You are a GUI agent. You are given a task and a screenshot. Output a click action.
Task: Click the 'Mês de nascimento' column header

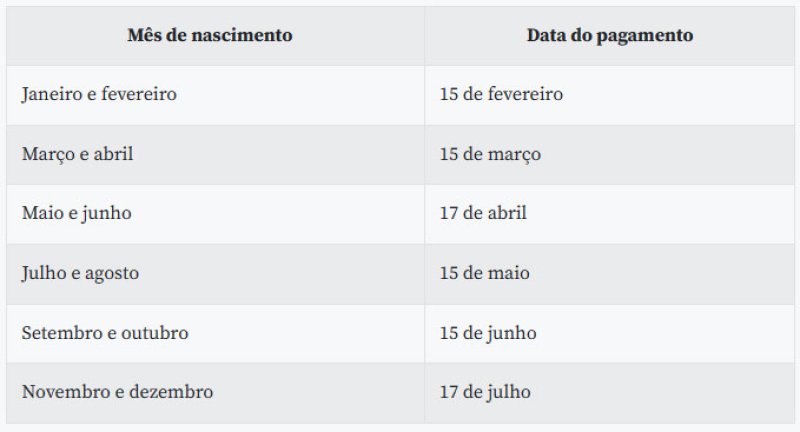[210, 35]
